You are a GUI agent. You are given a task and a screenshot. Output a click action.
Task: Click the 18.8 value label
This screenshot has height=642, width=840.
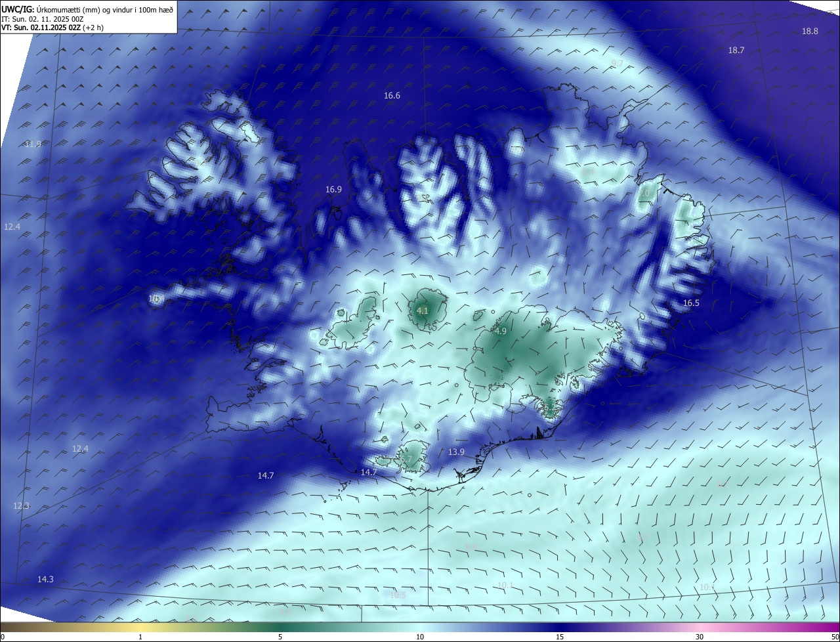coord(810,32)
